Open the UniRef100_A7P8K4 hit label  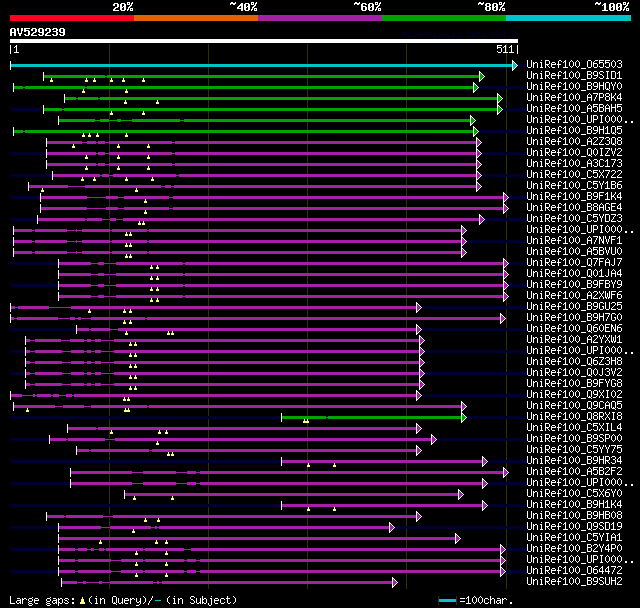(574, 98)
